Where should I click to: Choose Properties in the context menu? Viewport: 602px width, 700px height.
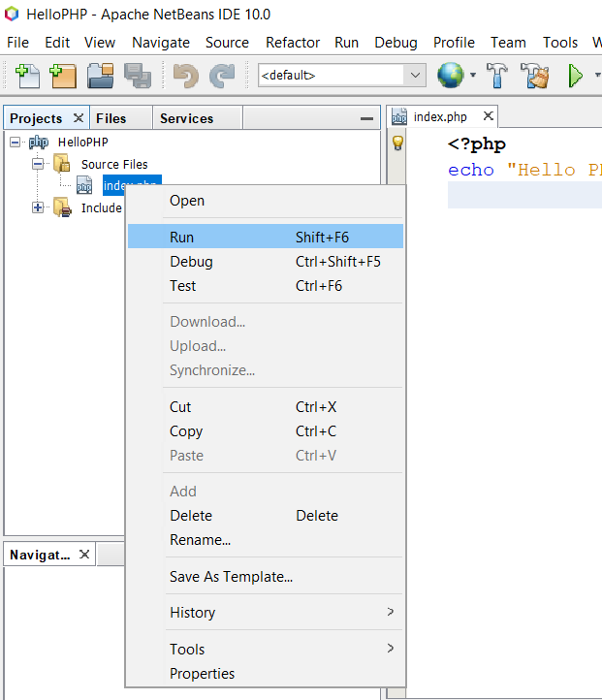(266, 673)
